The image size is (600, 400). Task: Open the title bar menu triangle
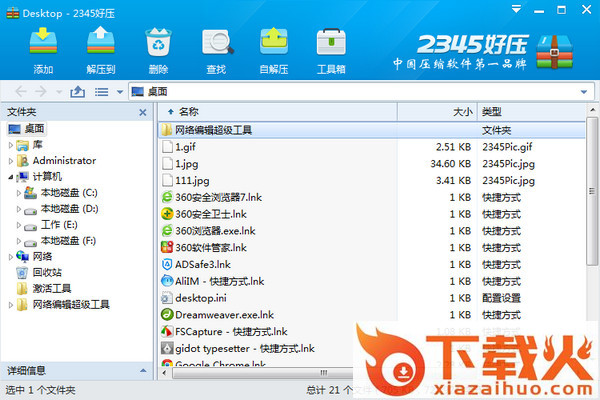coord(517,9)
